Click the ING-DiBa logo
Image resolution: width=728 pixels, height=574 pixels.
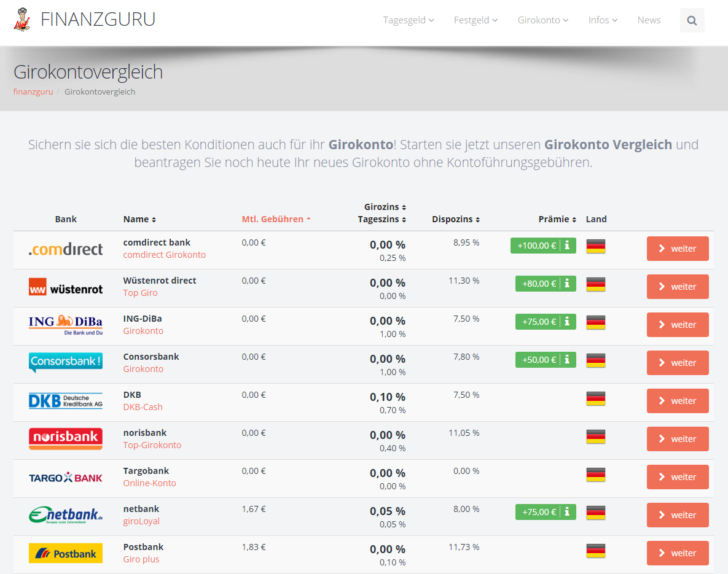tap(66, 325)
